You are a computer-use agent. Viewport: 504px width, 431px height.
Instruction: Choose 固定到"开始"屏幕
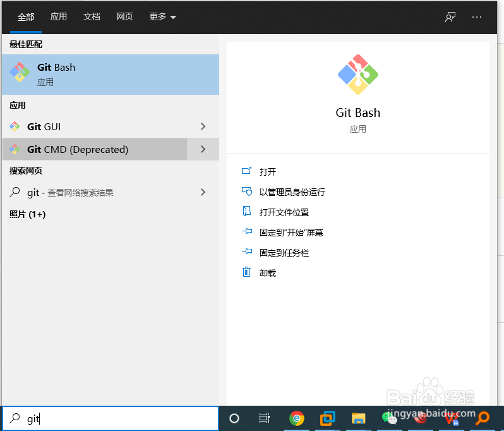tap(291, 233)
